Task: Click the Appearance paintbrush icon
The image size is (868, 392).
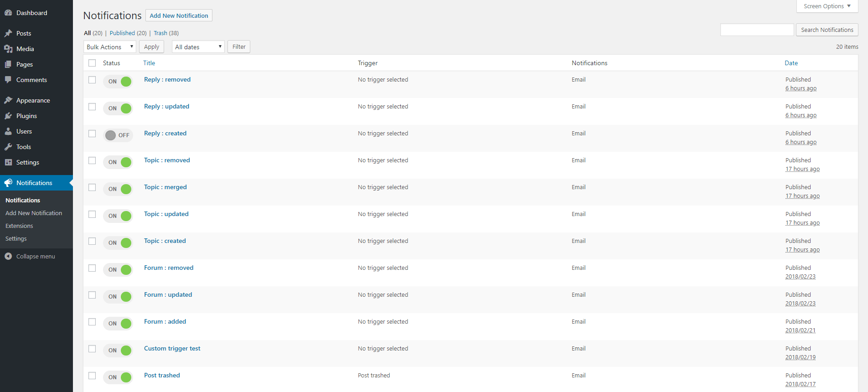Action: [x=8, y=100]
